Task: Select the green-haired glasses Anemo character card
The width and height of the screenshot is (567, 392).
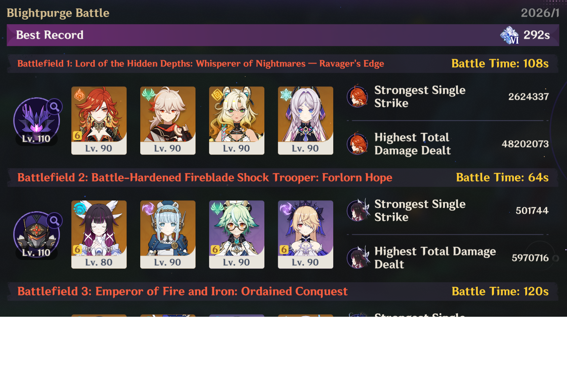Action: click(x=237, y=234)
